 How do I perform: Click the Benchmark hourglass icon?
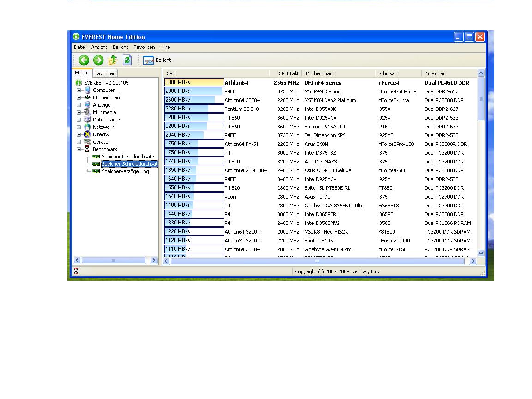coord(87,149)
